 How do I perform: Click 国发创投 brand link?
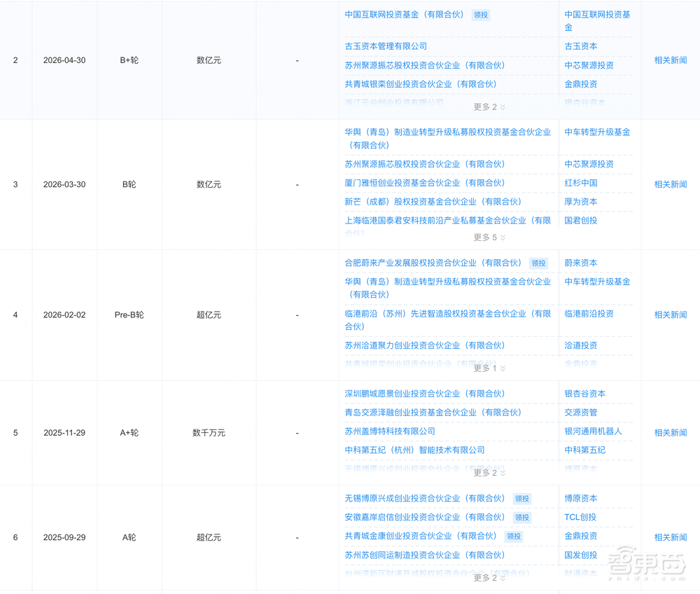(581, 555)
